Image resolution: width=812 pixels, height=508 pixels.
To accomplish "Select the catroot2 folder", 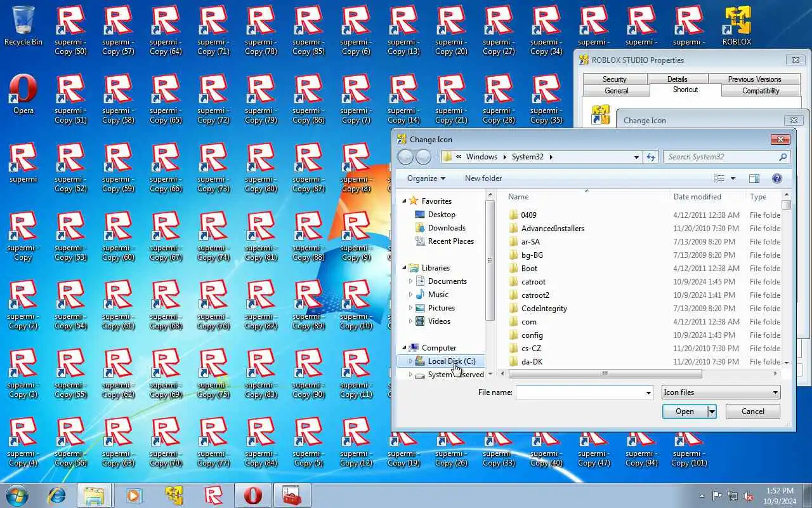I will pos(535,295).
